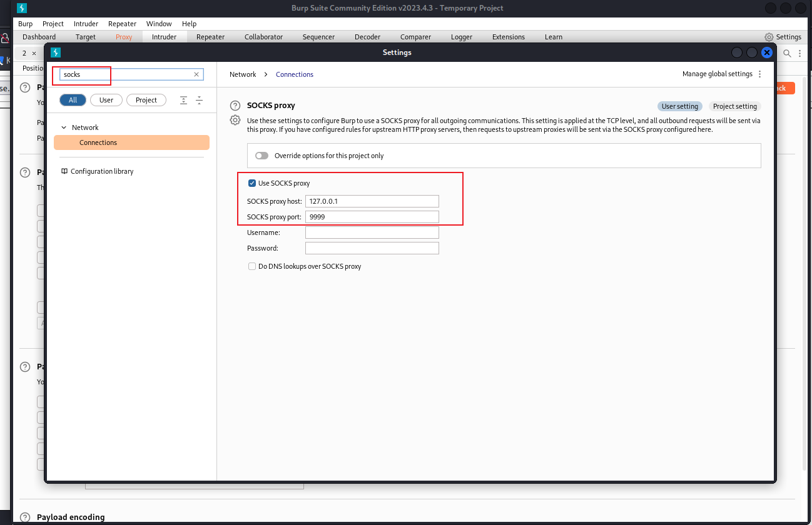
Task: Switch to the Proxy tab
Action: [x=124, y=37]
